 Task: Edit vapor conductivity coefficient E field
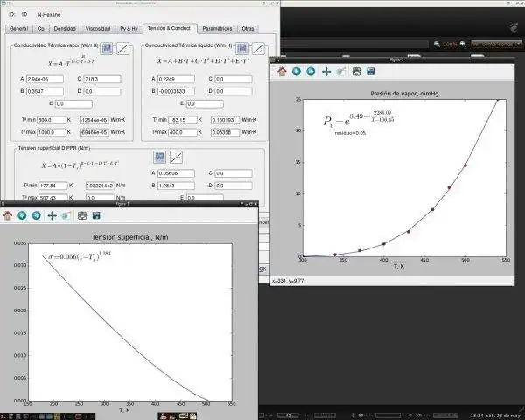(x=73, y=104)
